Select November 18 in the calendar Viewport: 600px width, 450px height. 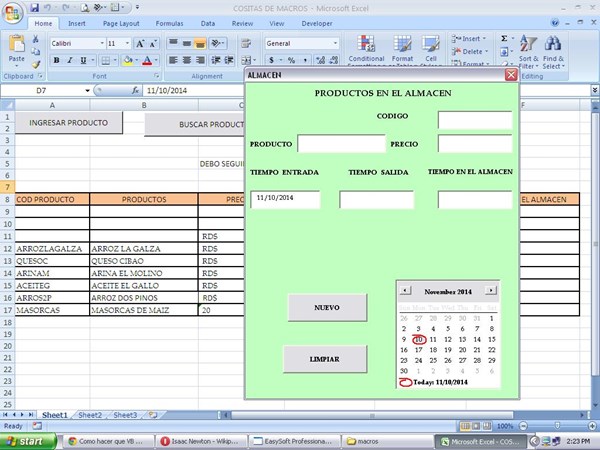point(433,350)
